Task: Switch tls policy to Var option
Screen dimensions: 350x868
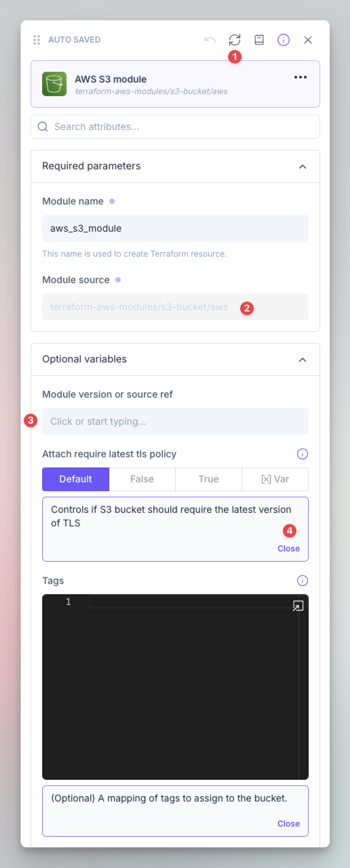Action: pyautogui.click(x=275, y=479)
